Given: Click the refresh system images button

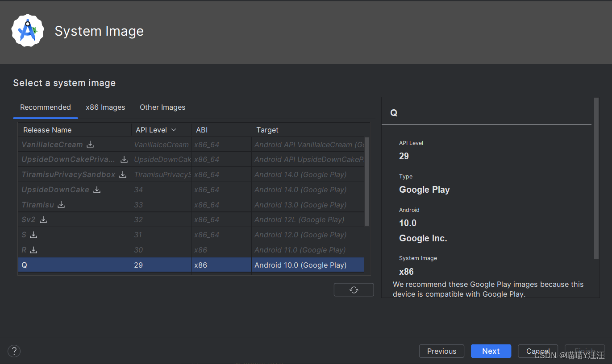Looking at the screenshot, I should click(x=354, y=290).
